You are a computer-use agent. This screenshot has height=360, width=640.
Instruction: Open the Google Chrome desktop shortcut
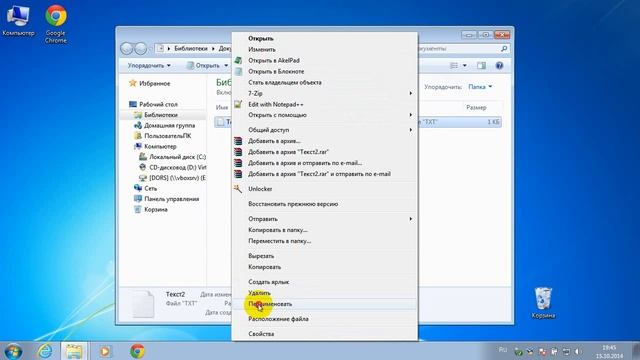(56, 24)
